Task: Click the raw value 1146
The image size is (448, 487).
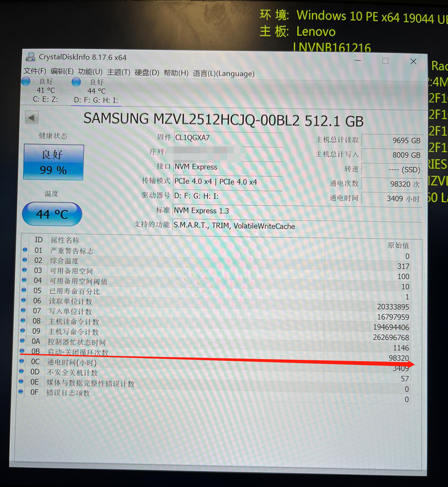Action: 401,348
